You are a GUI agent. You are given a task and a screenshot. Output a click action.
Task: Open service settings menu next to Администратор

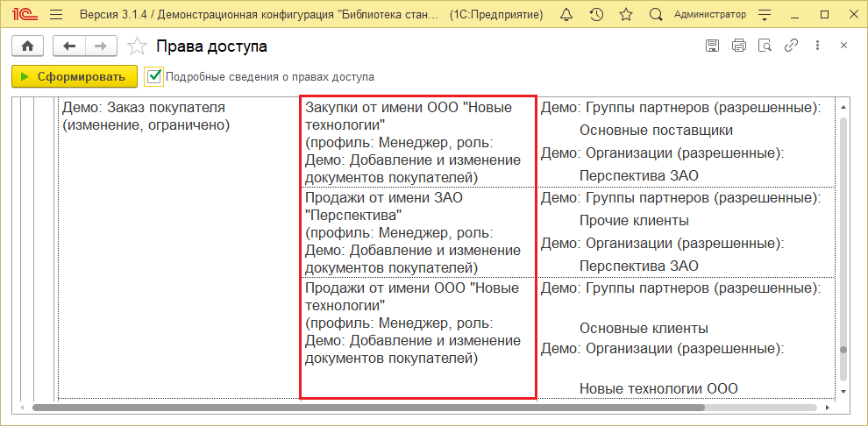click(x=765, y=15)
